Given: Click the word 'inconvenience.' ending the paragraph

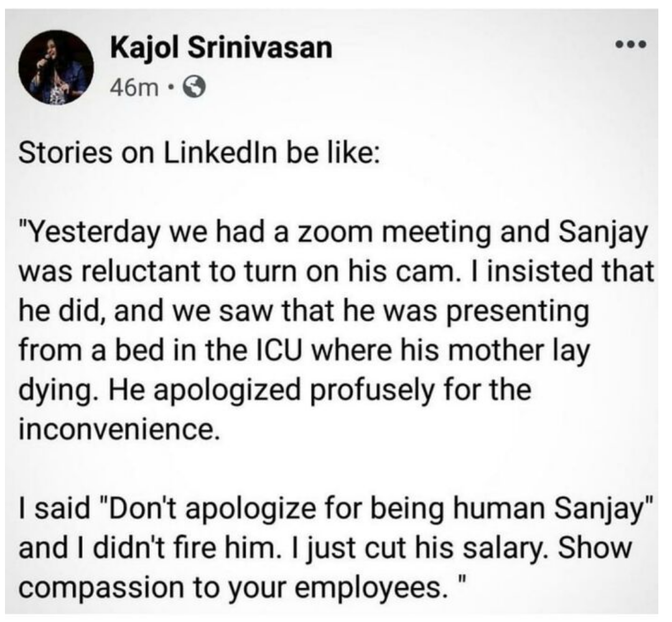Looking at the screenshot, I should [119, 429].
